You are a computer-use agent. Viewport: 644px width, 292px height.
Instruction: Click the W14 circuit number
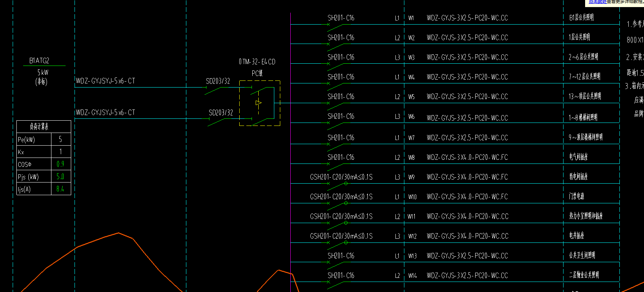click(413, 276)
